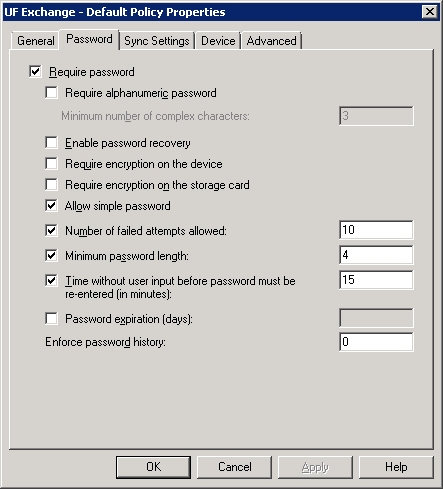Viewport: 443px width, 489px height.
Task: Select the Device tab
Action: [218, 41]
